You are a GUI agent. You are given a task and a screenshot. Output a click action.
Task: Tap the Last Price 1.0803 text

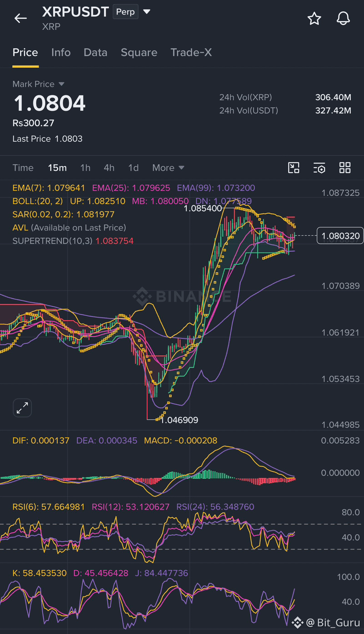(x=47, y=139)
